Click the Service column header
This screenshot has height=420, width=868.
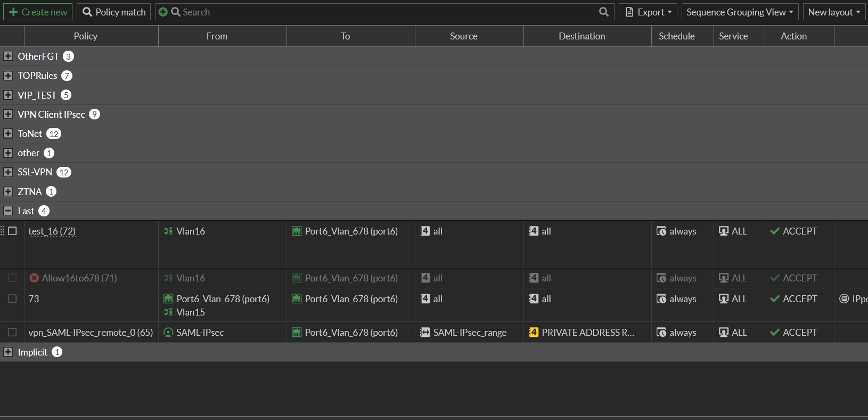click(739, 36)
